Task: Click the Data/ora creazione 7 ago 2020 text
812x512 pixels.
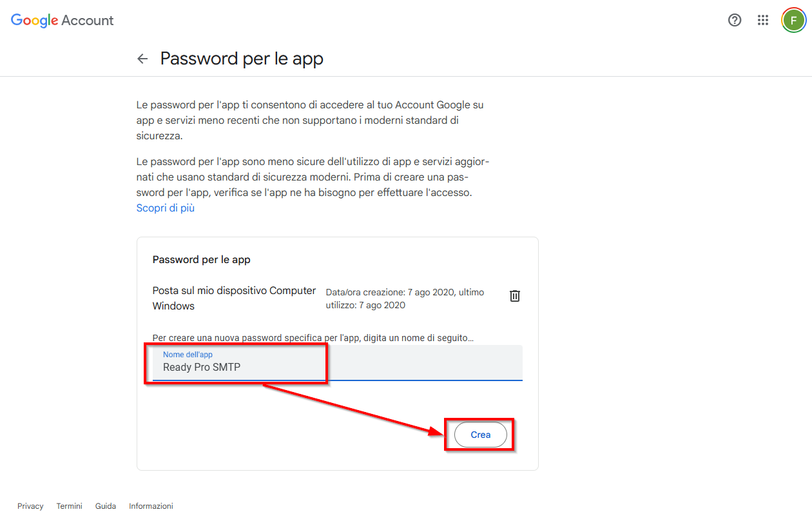Action: [405, 299]
